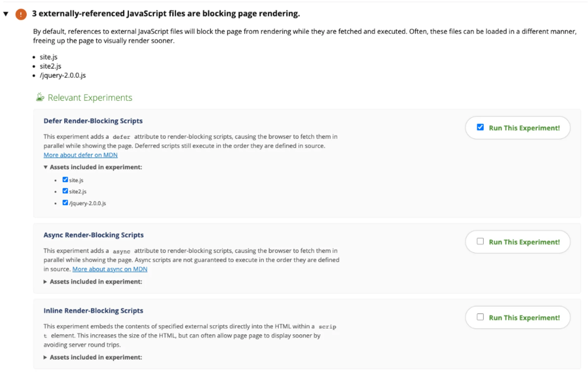Collapse assets list under Defer Render-Blocking Scripts

[x=45, y=167]
